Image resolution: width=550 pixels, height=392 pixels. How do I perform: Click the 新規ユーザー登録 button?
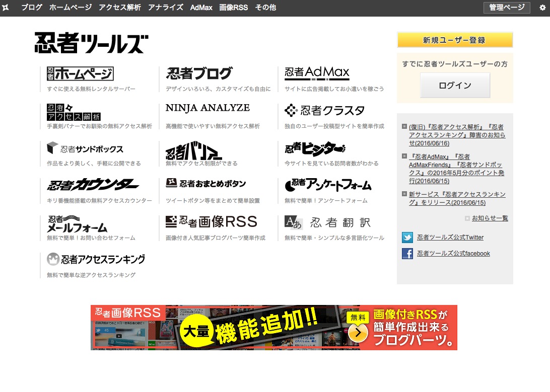455,40
